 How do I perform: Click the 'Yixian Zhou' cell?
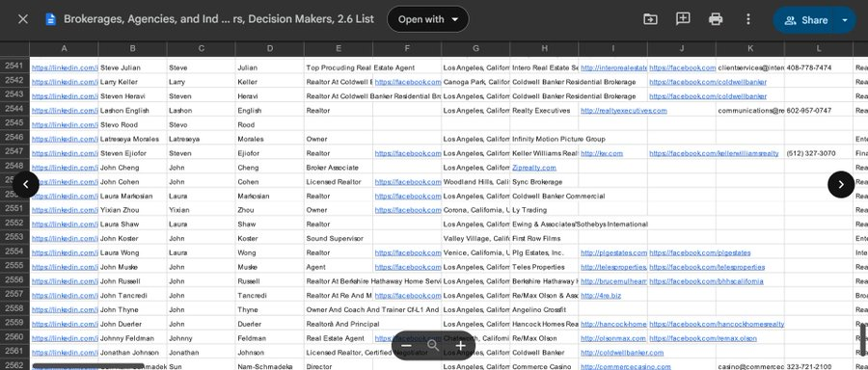point(132,210)
